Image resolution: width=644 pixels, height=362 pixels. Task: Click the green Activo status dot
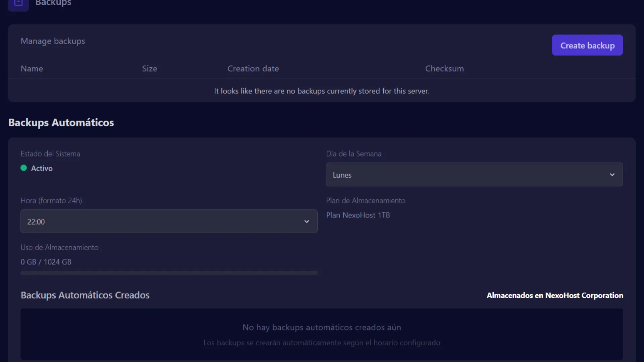tap(23, 168)
